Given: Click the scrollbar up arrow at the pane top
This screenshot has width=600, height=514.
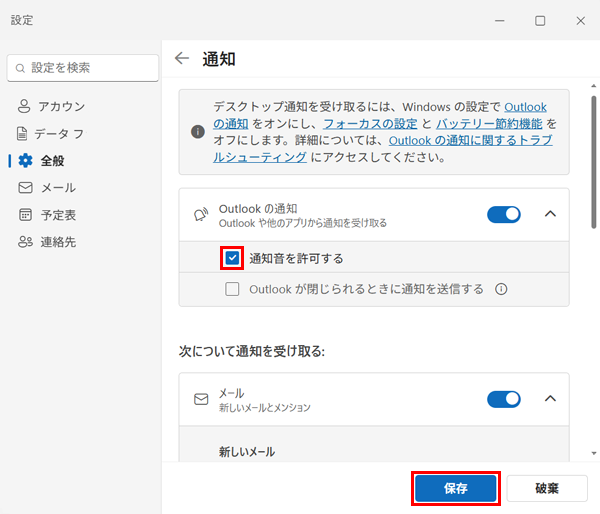Looking at the screenshot, I should (x=593, y=86).
